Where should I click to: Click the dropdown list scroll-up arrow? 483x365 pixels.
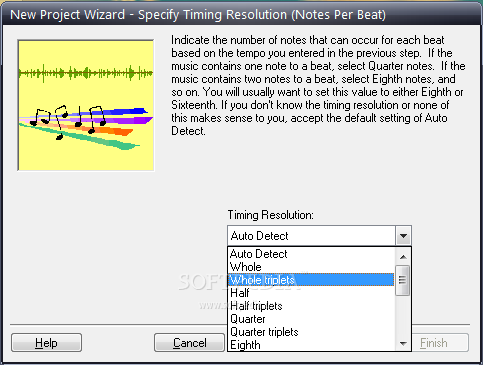[403, 256]
